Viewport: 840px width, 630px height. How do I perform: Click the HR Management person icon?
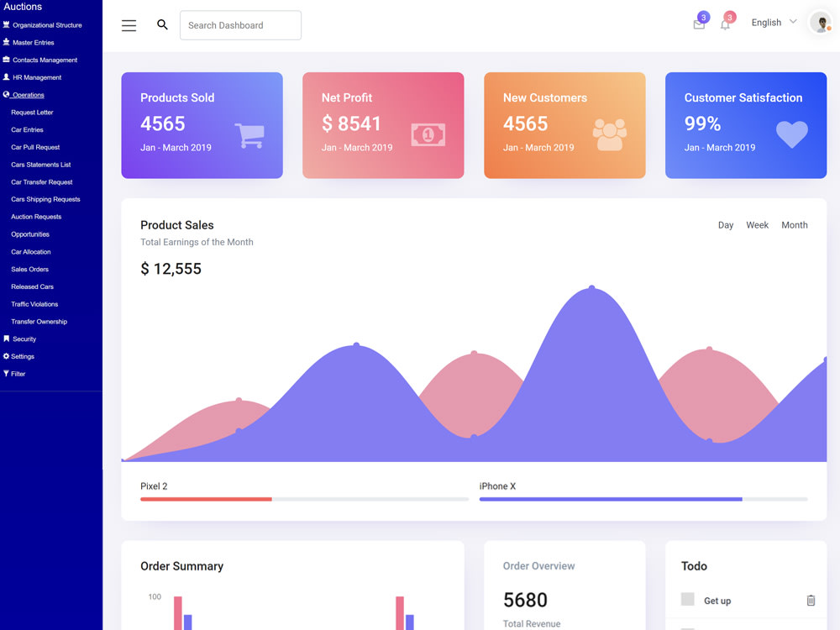(7, 77)
